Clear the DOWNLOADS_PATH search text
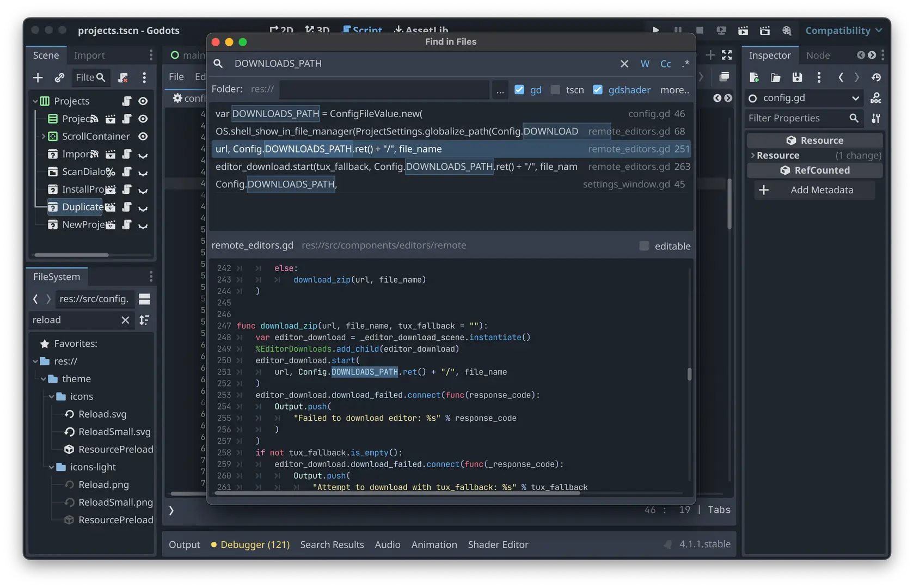Viewport: 914px width, 588px height. pos(624,64)
